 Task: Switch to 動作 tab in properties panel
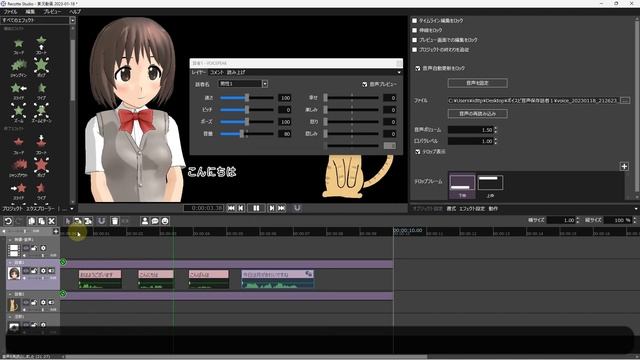pyautogui.click(x=493, y=209)
